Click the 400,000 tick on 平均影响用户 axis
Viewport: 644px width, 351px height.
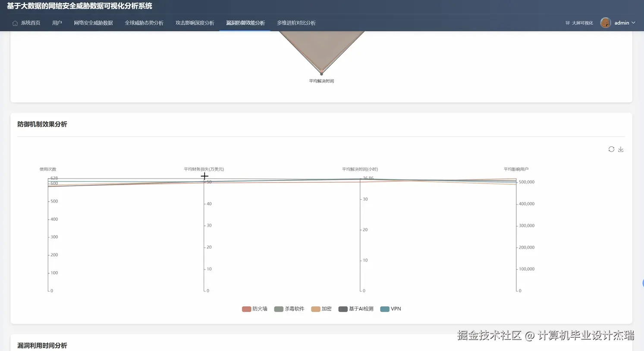pos(527,204)
